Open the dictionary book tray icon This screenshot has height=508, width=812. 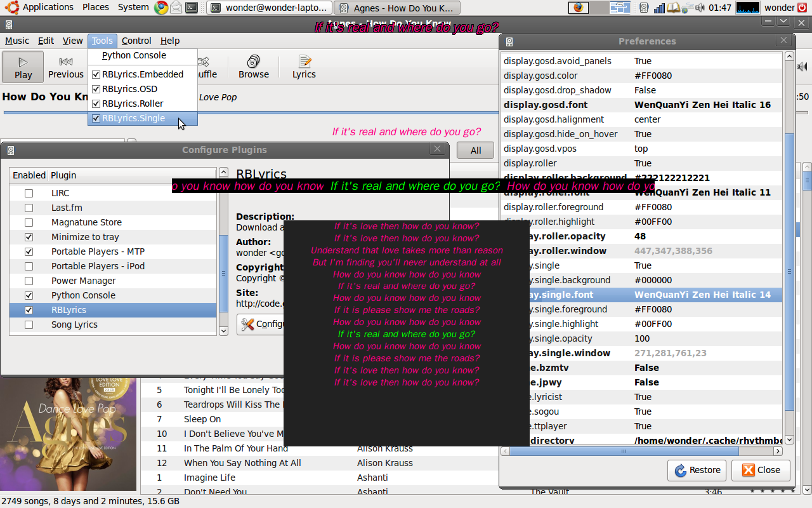coord(674,8)
